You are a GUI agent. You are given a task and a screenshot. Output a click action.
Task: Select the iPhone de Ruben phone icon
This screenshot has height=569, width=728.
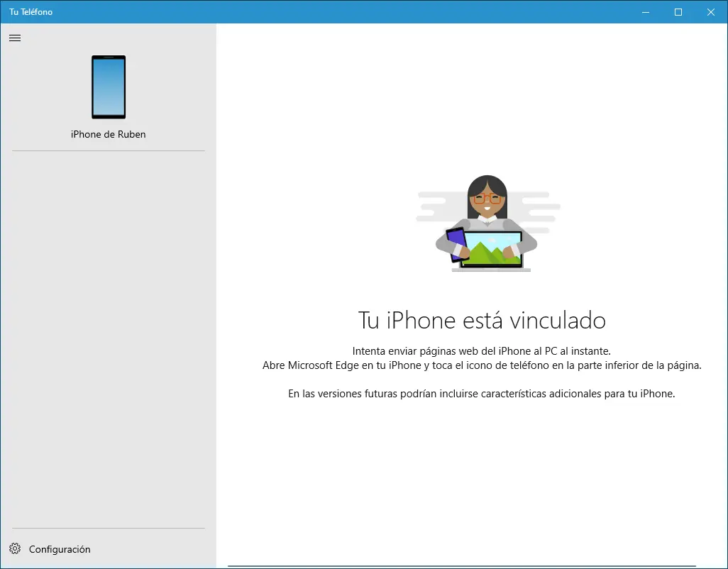[x=109, y=87]
